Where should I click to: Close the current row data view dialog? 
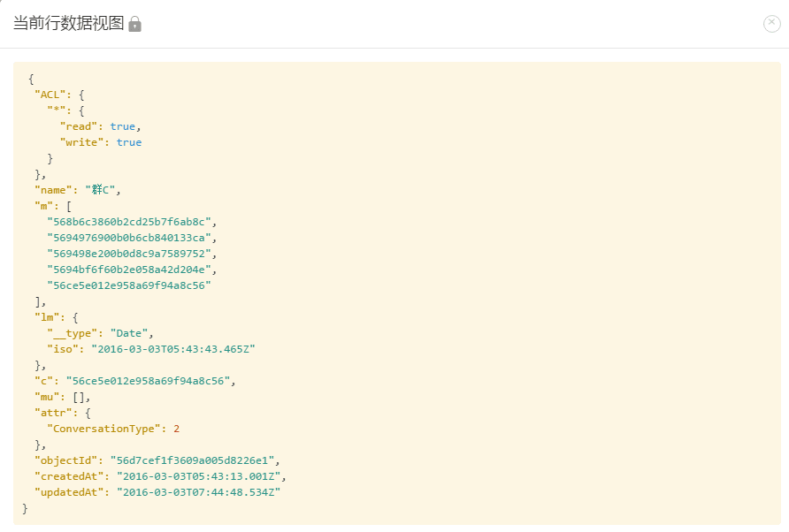(771, 23)
